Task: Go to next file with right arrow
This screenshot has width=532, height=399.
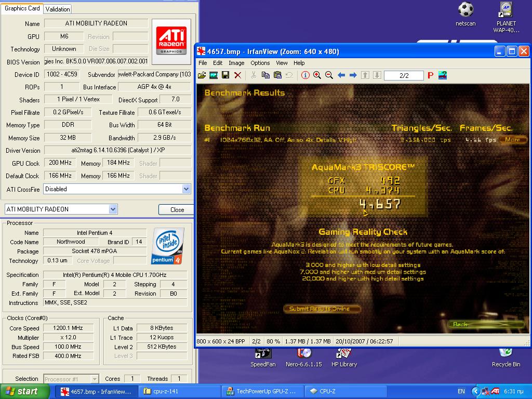Action: point(353,75)
